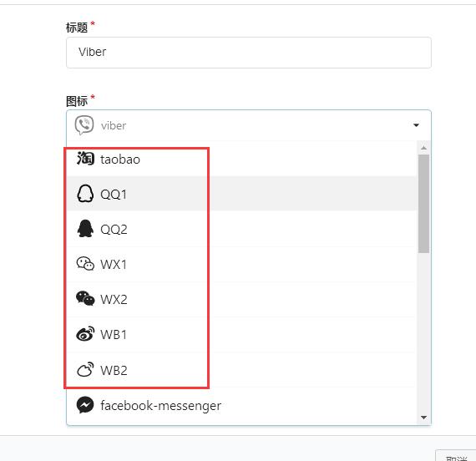Click the viber phone icon in selector

84,124
